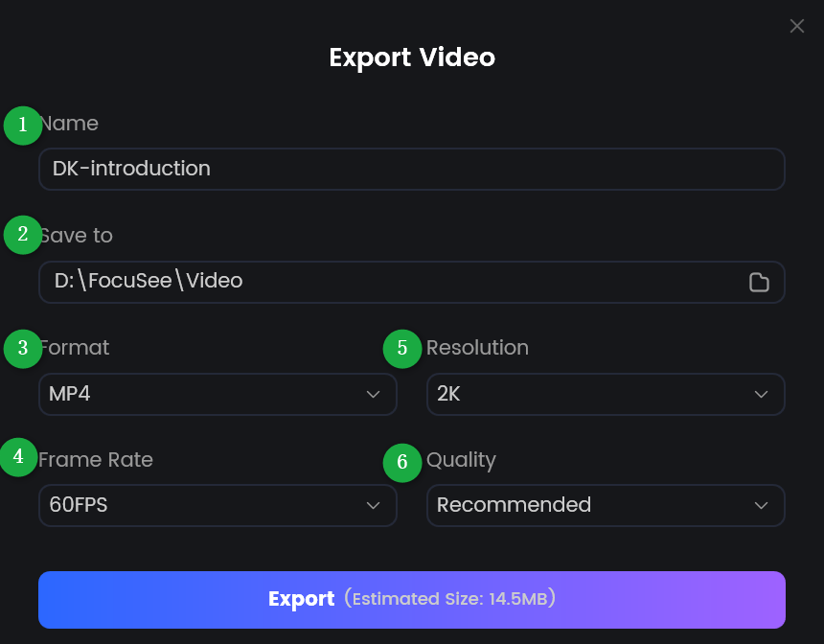The image size is (824, 644).
Task: Click the Export button showing estimated size
Action: (412, 598)
